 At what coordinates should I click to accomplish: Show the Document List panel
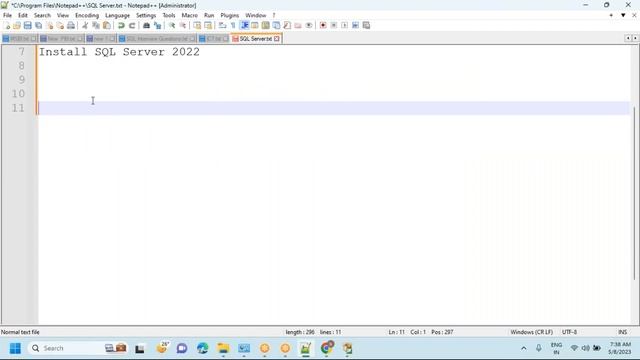[x=276, y=25]
